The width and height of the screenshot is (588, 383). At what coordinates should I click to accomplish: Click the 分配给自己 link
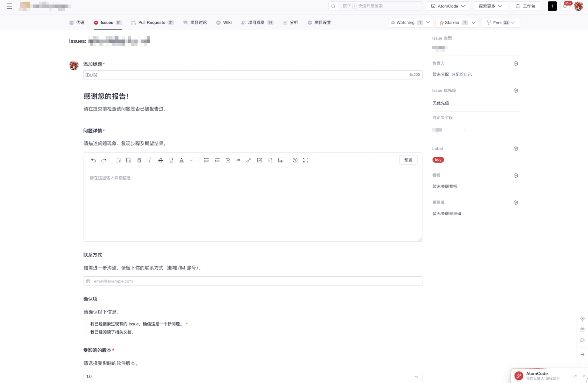[462, 75]
